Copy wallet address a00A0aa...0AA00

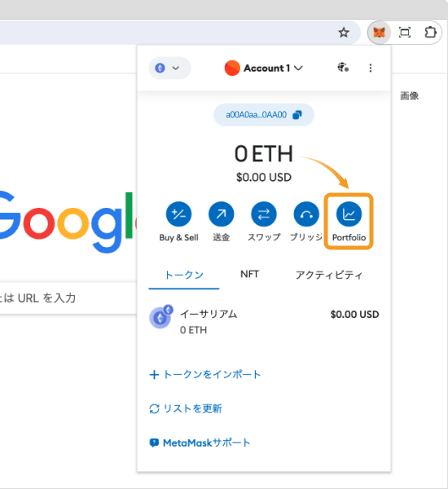click(x=264, y=115)
